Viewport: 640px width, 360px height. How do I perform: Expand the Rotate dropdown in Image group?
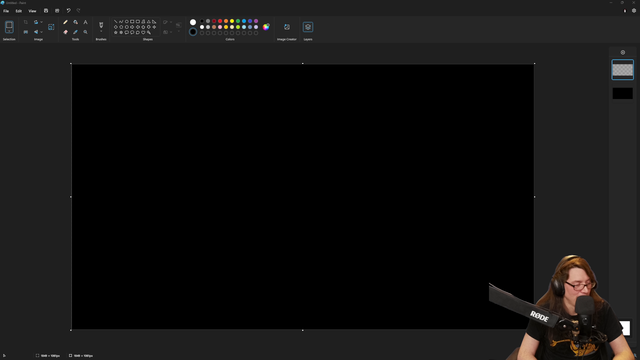point(41,22)
